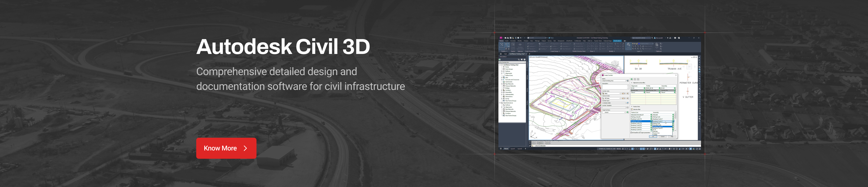This screenshot has width=868, height=187.
Task: Open the Code set style All Codes dropdown
Action: (612, 98)
